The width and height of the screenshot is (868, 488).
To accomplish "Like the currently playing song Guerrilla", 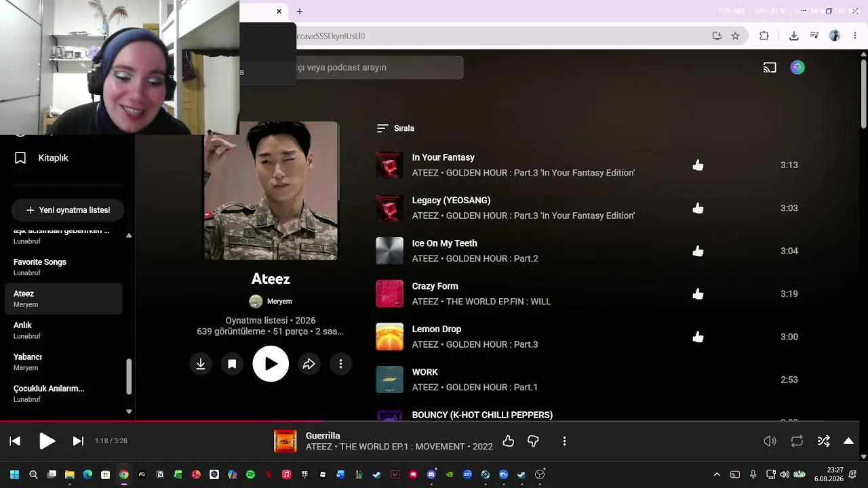I will pyautogui.click(x=509, y=441).
